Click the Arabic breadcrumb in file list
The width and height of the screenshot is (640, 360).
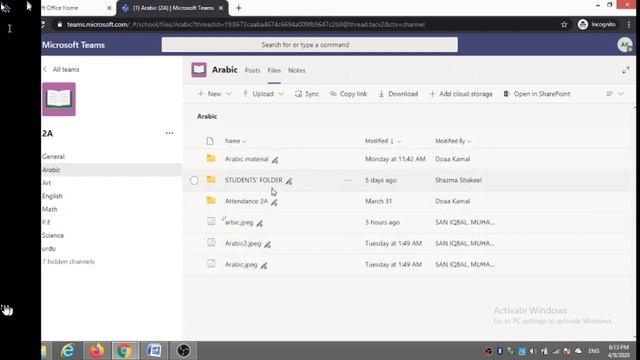click(x=207, y=116)
